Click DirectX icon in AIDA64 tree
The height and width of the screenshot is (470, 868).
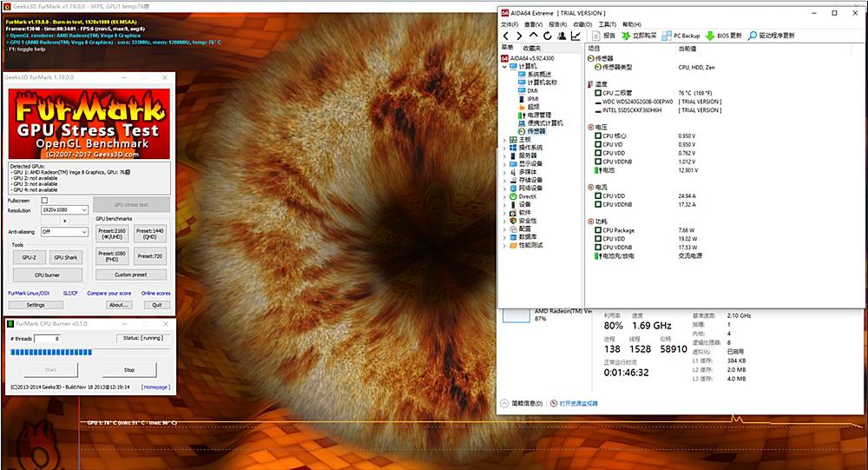click(x=513, y=196)
